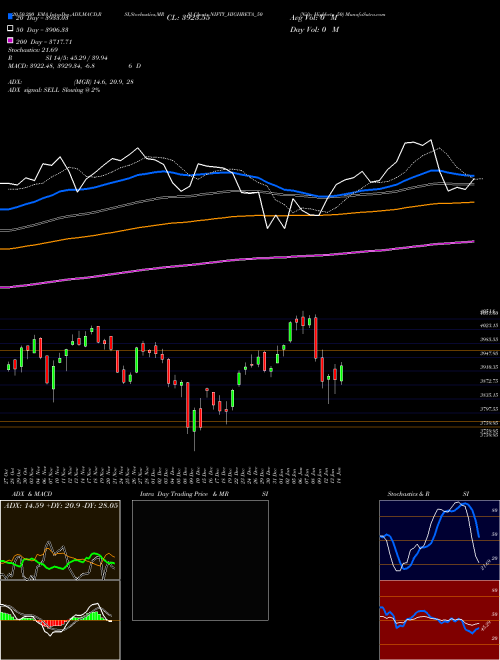The height and width of the screenshot is (660, 500).
Task: Click the MACD values line
Action: click(x=74, y=66)
